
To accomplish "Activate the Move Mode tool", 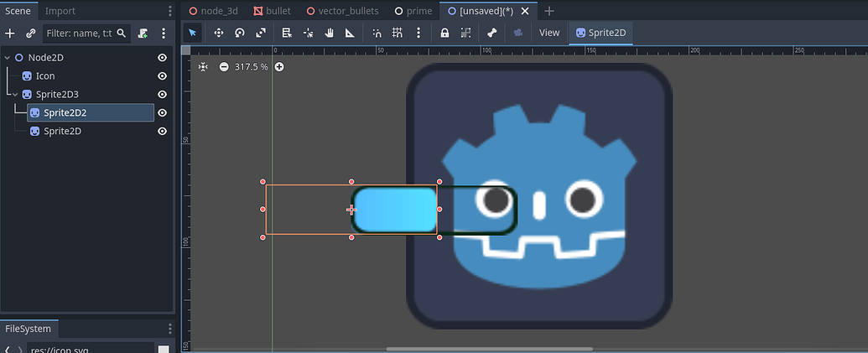I will (x=218, y=34).
